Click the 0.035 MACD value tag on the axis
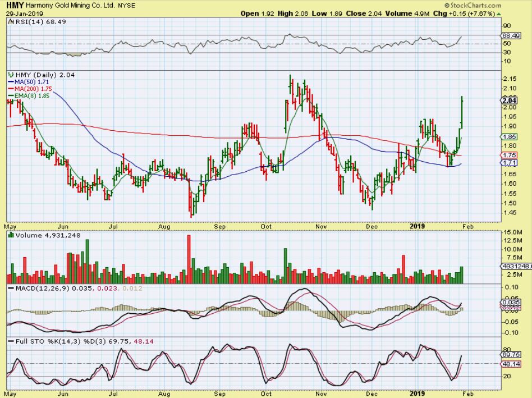Screen dimensions: 532x398 pyautogui.click(x=511, y=303)
